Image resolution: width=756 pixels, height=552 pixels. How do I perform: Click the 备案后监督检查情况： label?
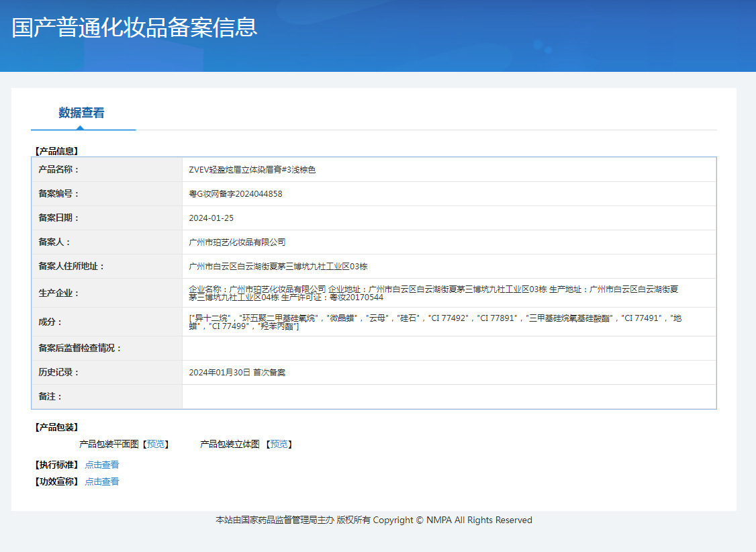[x=80, y=348]
